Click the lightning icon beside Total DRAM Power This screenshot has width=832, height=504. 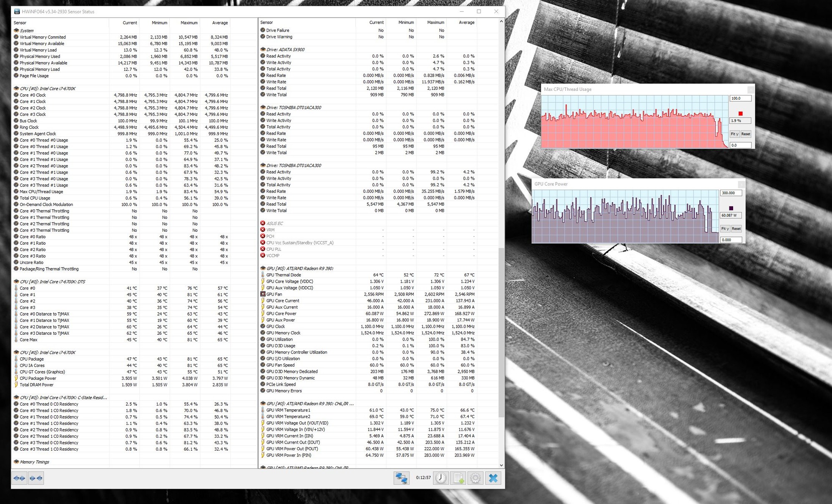point(16,385)
